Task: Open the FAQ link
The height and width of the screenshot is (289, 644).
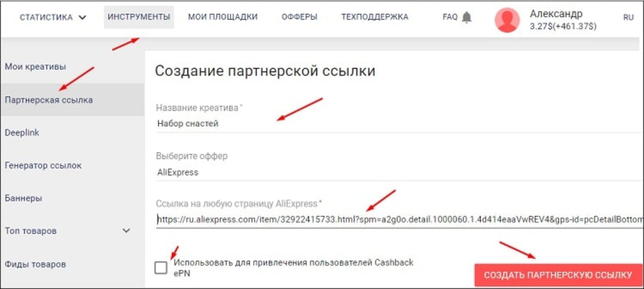Action: 450,17
